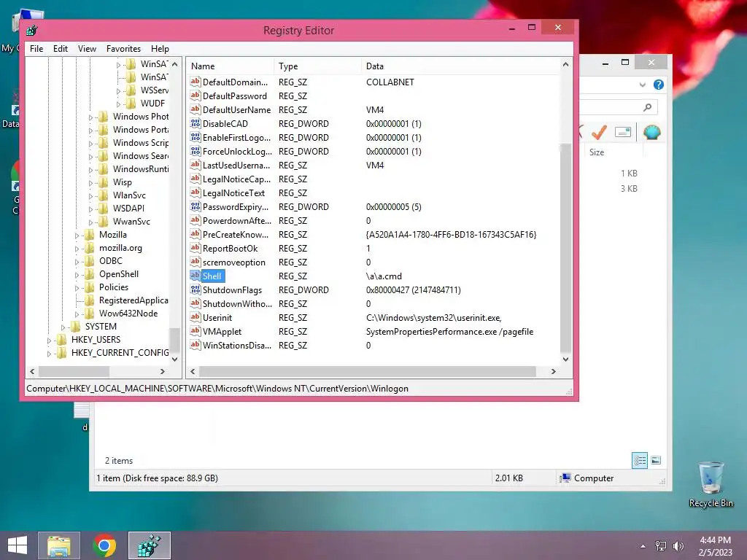This screenshot has height=560, width=747.
Task: Expand the Wow6432Node key
Action: pos(77,314)
